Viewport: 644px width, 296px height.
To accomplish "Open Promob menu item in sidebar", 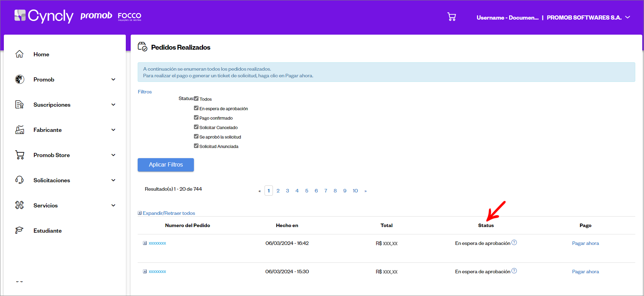I will pos(44,79).
